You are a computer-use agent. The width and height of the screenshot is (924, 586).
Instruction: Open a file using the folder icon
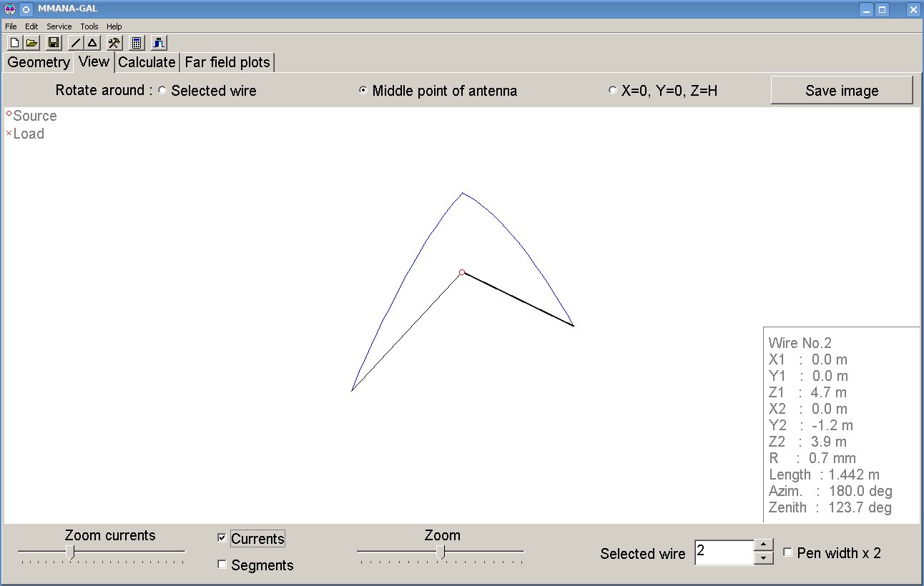point(31,43)
